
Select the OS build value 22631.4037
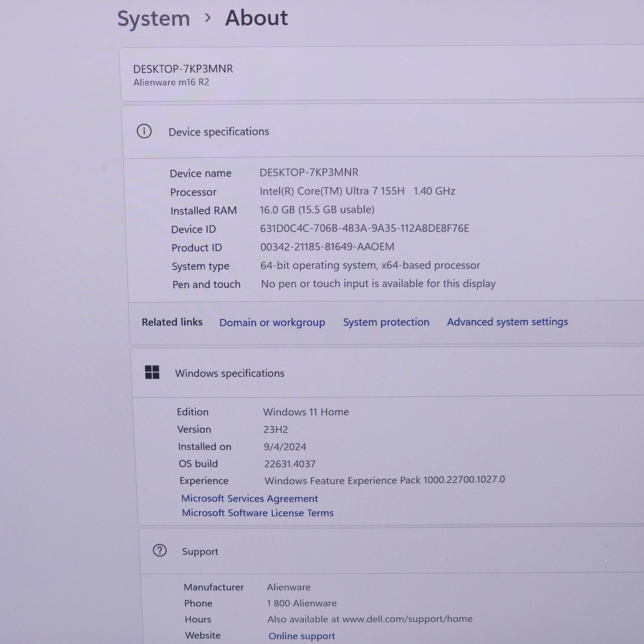(x=290, y=464)
